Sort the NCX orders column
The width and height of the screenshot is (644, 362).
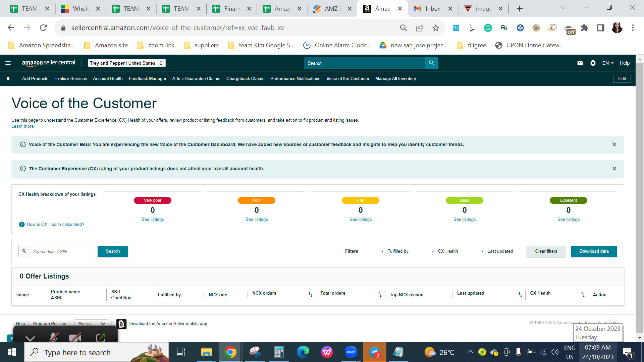click(310, 294)
